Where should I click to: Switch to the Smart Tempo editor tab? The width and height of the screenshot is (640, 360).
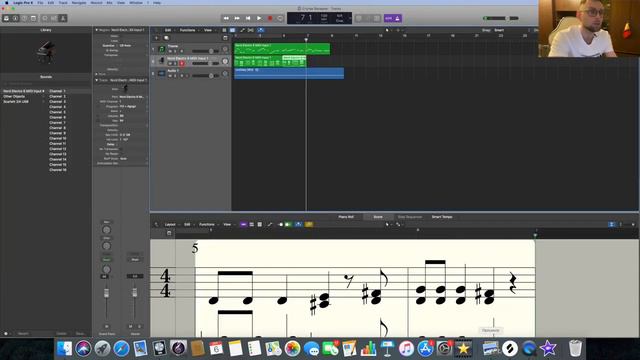tap(442, 217)
